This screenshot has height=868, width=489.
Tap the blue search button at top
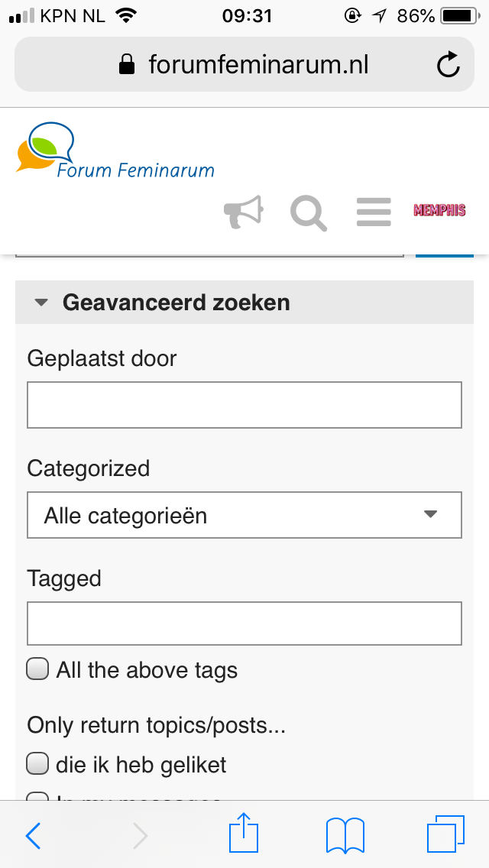tap(445, 255)
